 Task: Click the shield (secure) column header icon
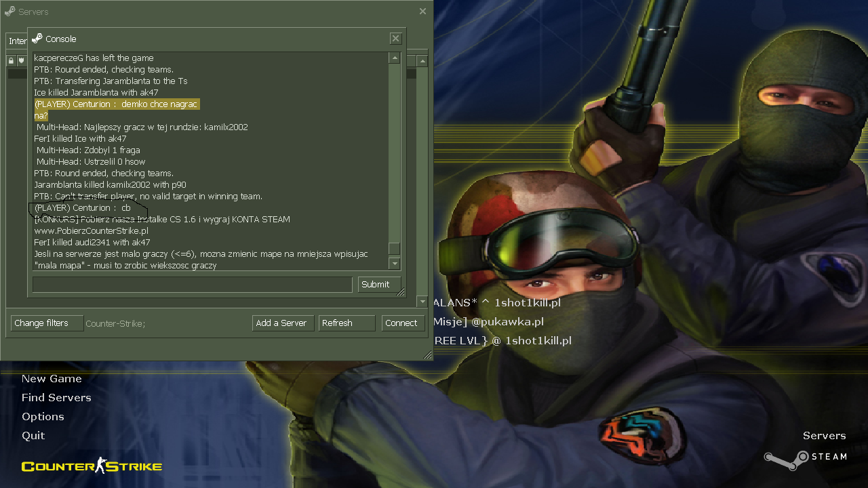21,61
